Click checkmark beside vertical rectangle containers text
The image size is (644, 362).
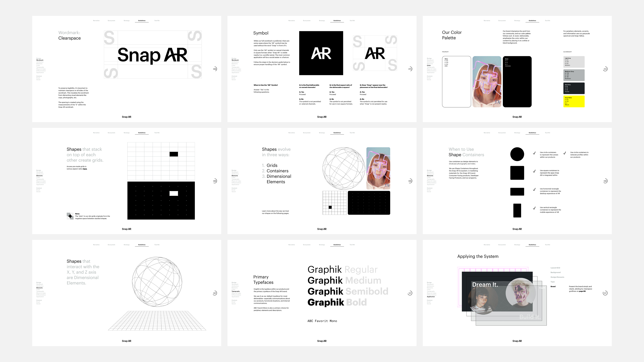[x=534, y=208]
